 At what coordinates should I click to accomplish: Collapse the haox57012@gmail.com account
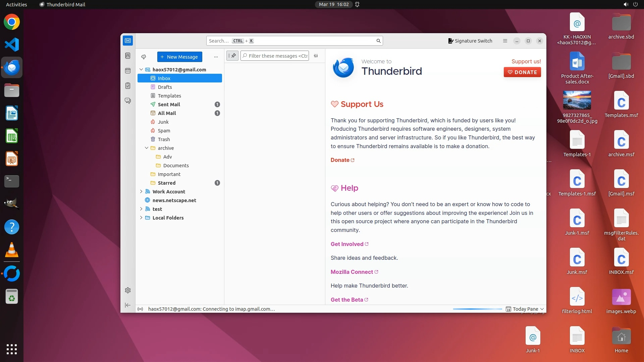pyautogui.click(x=141, y=70)
